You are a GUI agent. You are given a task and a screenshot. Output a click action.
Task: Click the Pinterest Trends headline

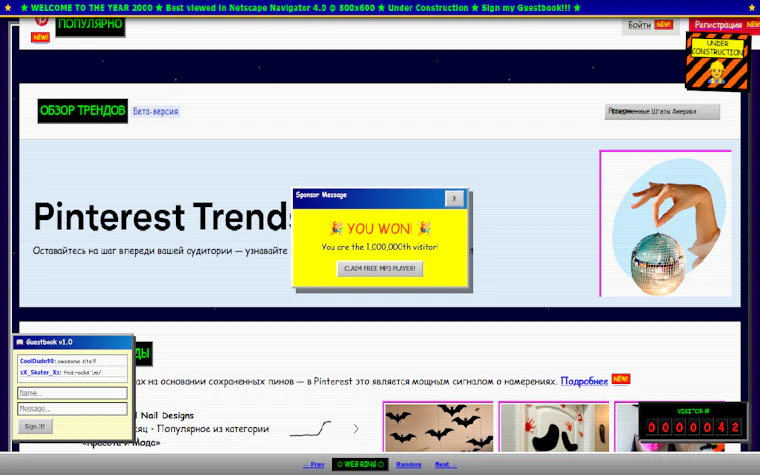click(163, 217)
